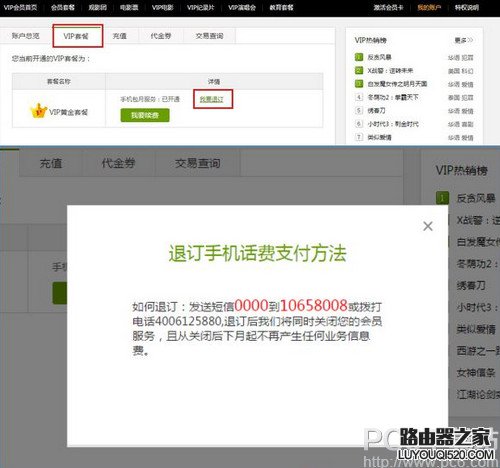
Task: Click rank badge 7 beside 类似爱情 in upper list
Action: coord(359,137)
